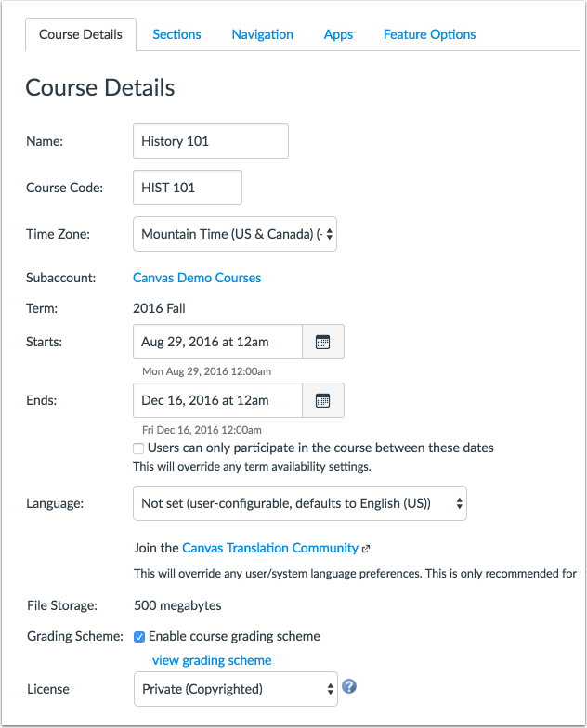Switch to the Sections tab
Screen dimensions: 587x728
(x=176, y=34)
